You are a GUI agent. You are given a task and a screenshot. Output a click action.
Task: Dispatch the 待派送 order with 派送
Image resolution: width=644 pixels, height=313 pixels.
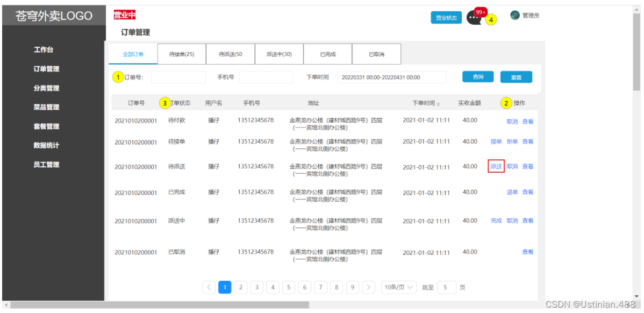tap(496, 166)
